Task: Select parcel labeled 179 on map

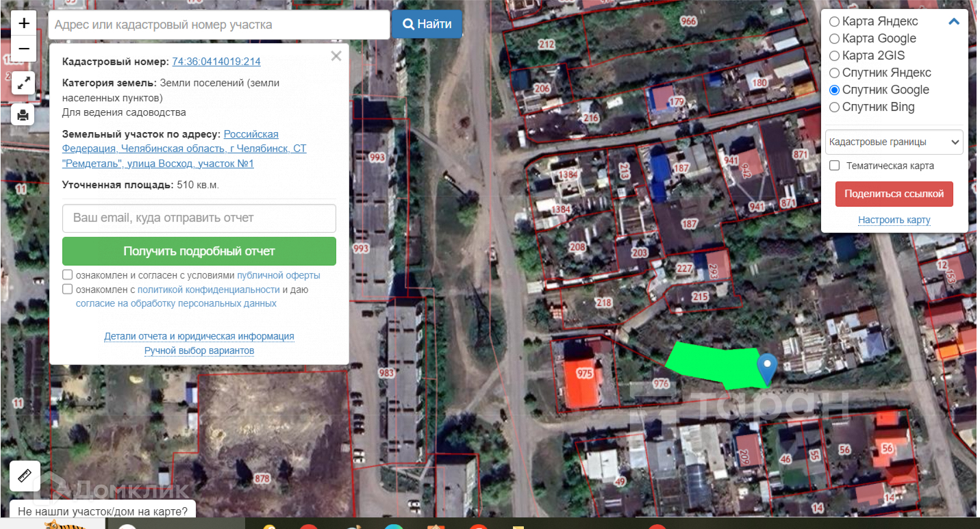Action: pyautogui.click(x=677, y=101)
